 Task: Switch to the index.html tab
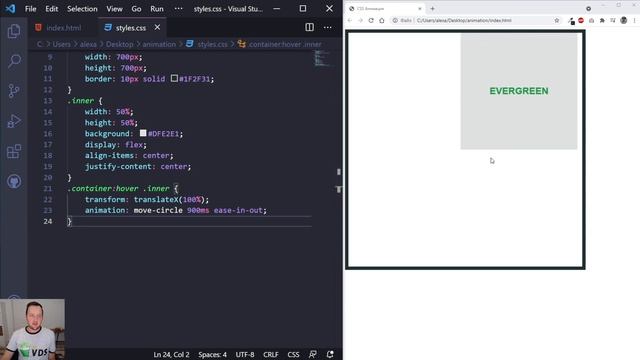click(x=58, y=28)
